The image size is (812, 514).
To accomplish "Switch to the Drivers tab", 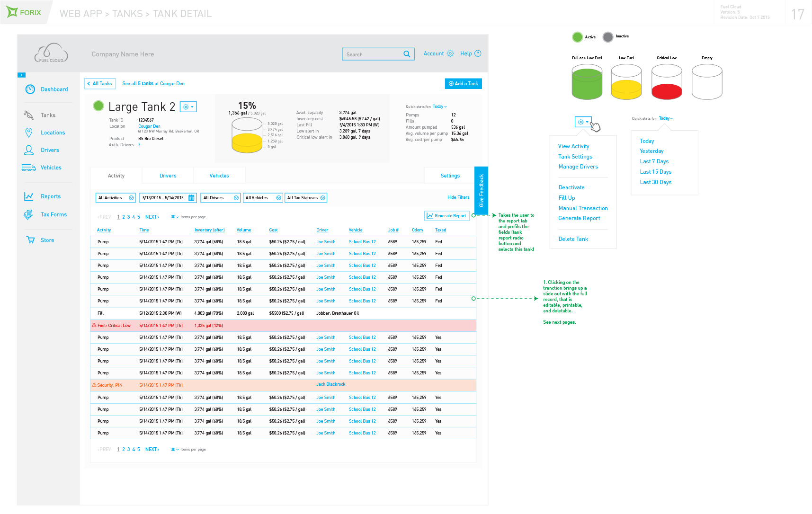I will pos(168,176).
